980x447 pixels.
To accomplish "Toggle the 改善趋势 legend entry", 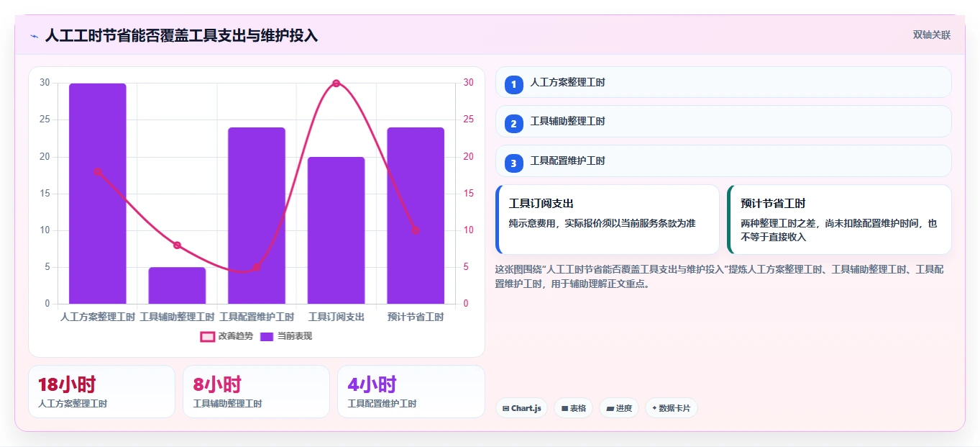I will 226,336.
